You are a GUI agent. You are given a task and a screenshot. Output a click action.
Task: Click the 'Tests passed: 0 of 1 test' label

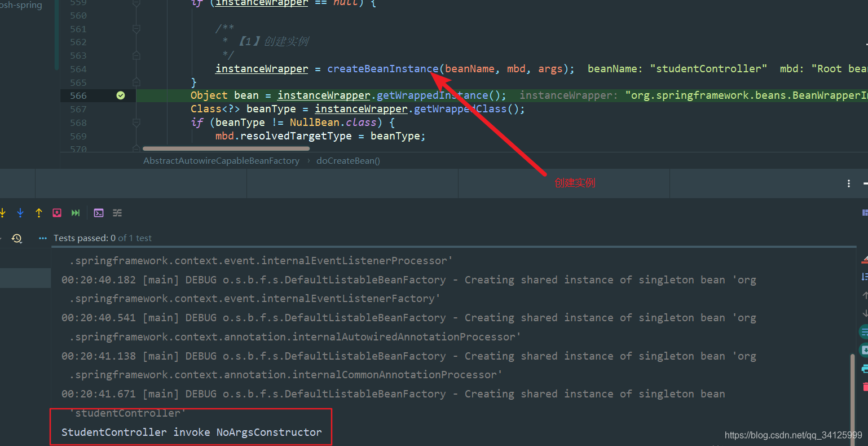click(x=103, y=238)
